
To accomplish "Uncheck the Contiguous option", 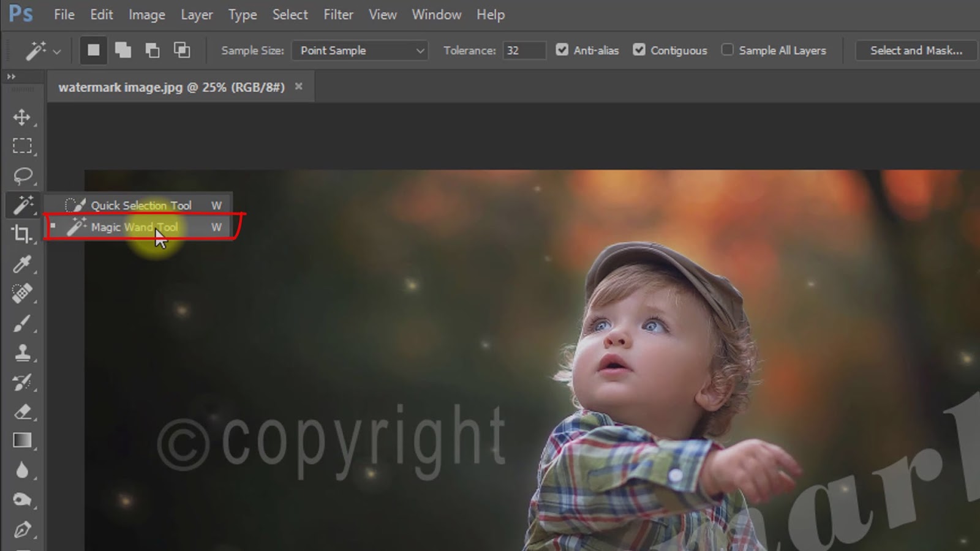I will (641, 50).
